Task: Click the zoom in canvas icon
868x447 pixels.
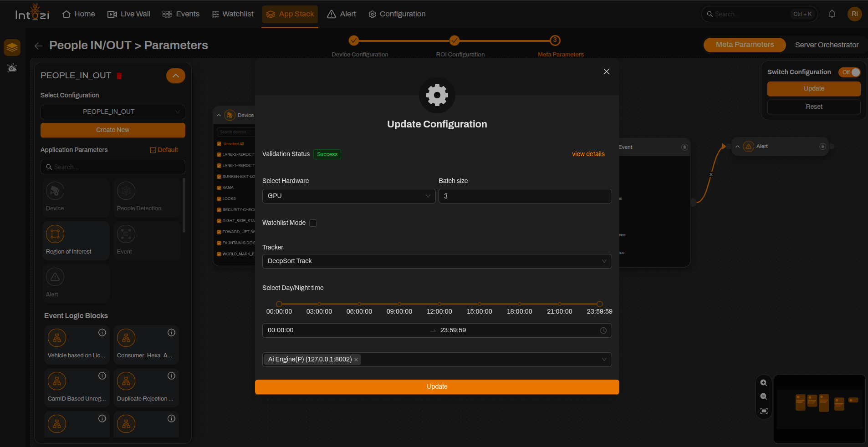Action: click(764, 383)
